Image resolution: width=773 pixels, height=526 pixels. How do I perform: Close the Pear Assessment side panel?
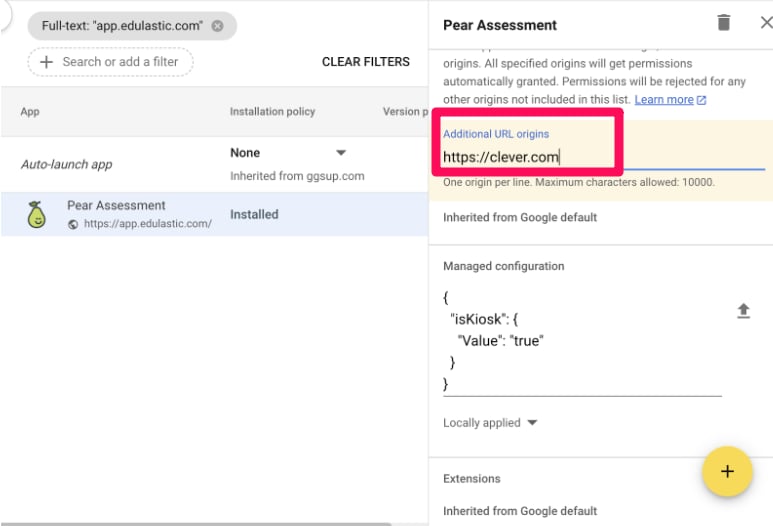click(766, 23)
